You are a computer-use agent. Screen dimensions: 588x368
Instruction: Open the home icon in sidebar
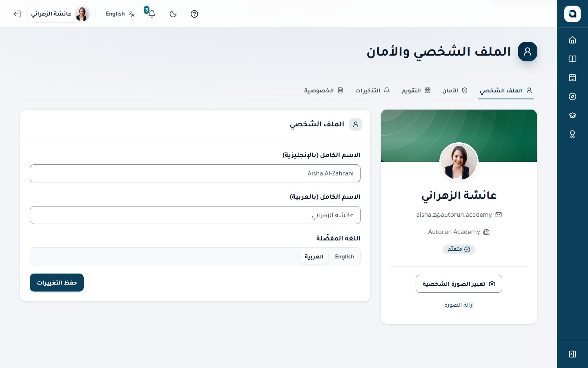tap(572, 40)
